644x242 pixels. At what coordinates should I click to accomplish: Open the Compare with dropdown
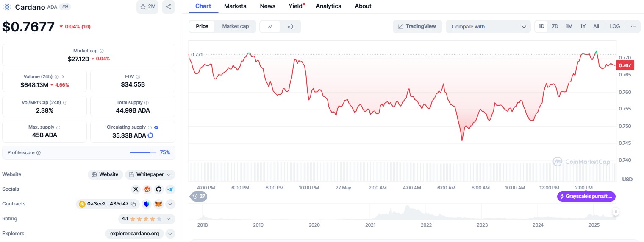click(488, 27)
